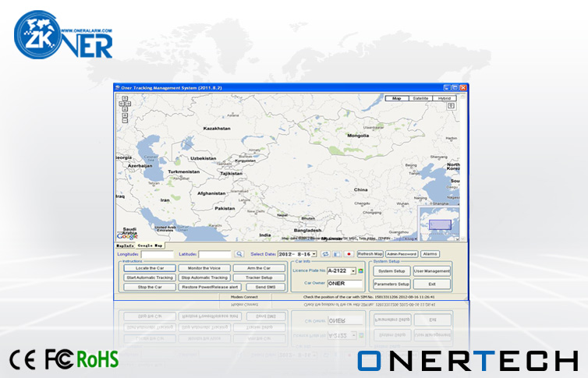
Task: Click the overview minimap thumbnail
Action: tap(439, 223)
